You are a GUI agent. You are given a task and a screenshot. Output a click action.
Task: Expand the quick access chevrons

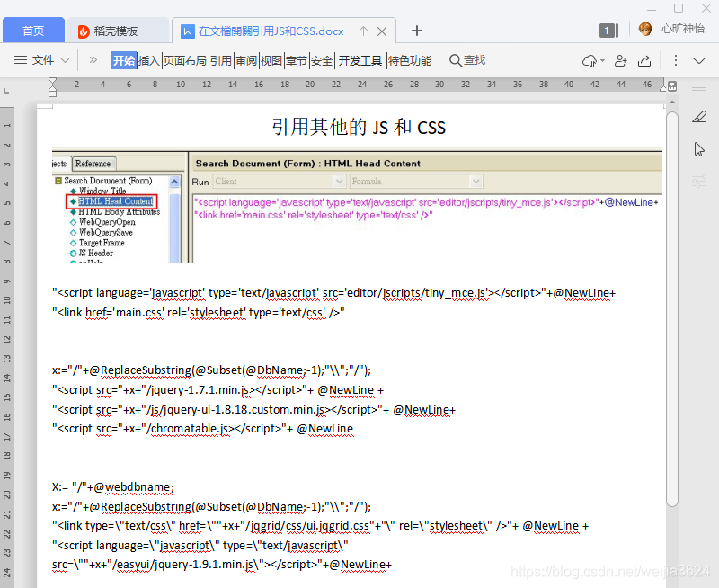tap(93, 60)
